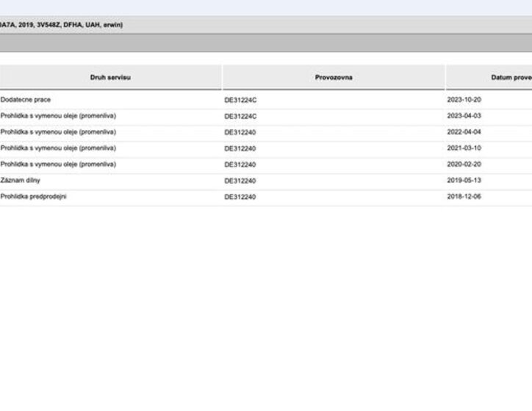
Task: Click the oil change inspection in the 2020-02-20 row
Action: pos(59,164)
